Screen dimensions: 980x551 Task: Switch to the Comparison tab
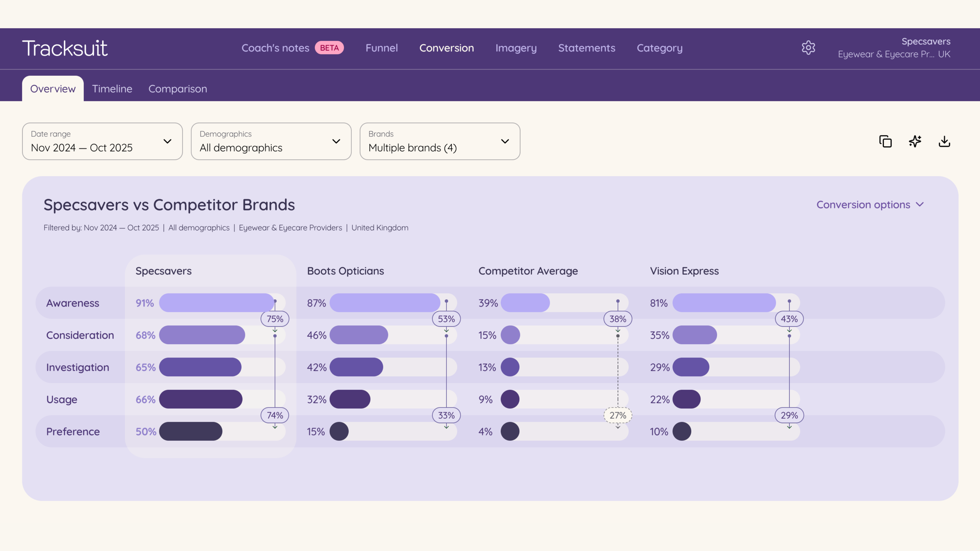point(178,89)
